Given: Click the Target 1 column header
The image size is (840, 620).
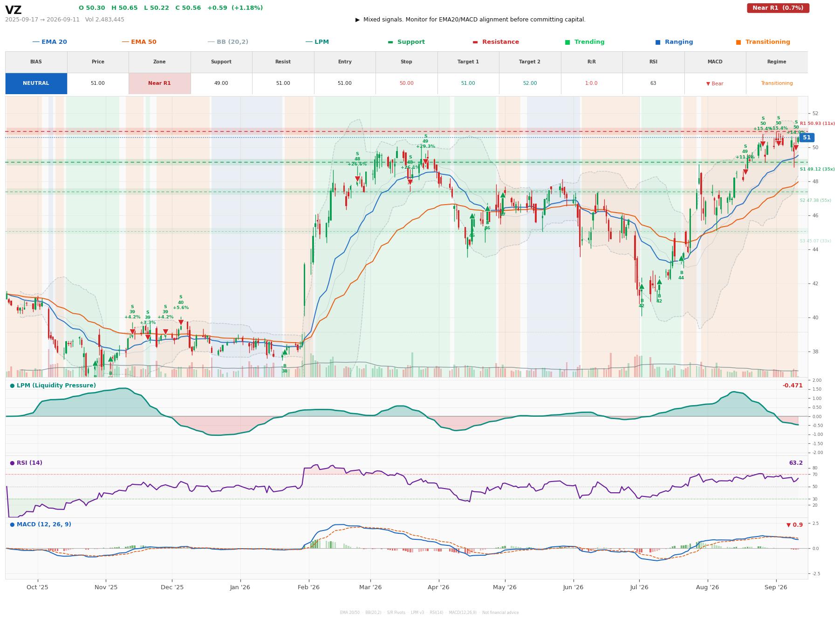Looking at the screenshot, I should pyautogui.click(x=468, y=62).
